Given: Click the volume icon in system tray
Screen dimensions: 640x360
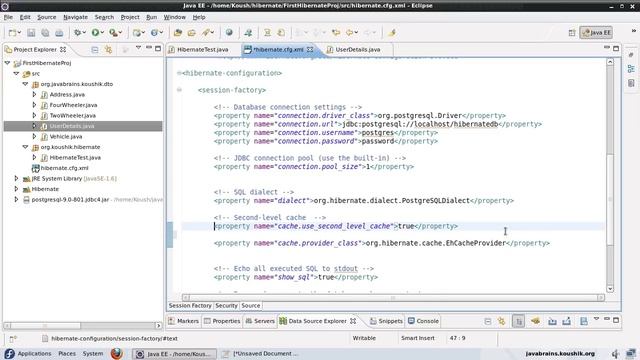Looking at the screenshot, I should (615, 353).
